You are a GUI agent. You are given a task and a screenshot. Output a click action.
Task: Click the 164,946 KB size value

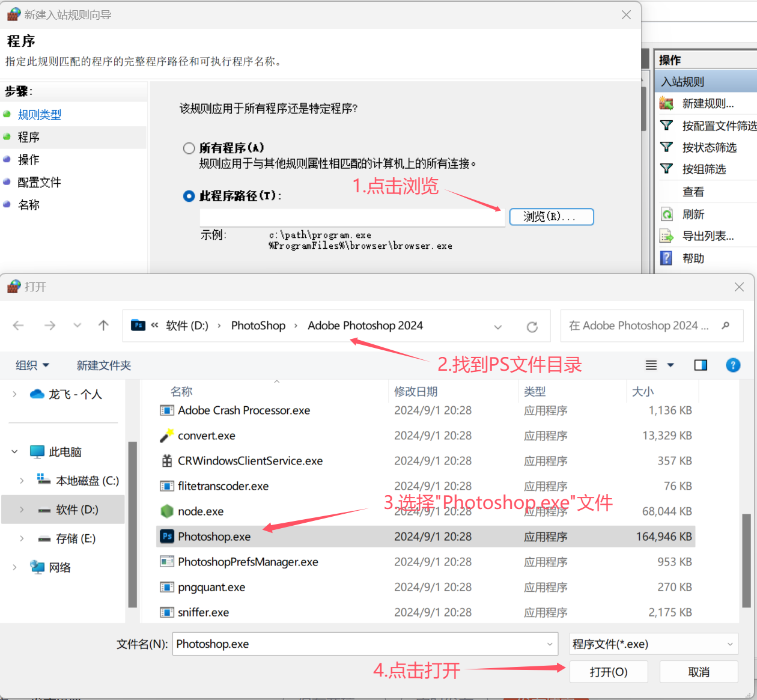click(664, 536)
